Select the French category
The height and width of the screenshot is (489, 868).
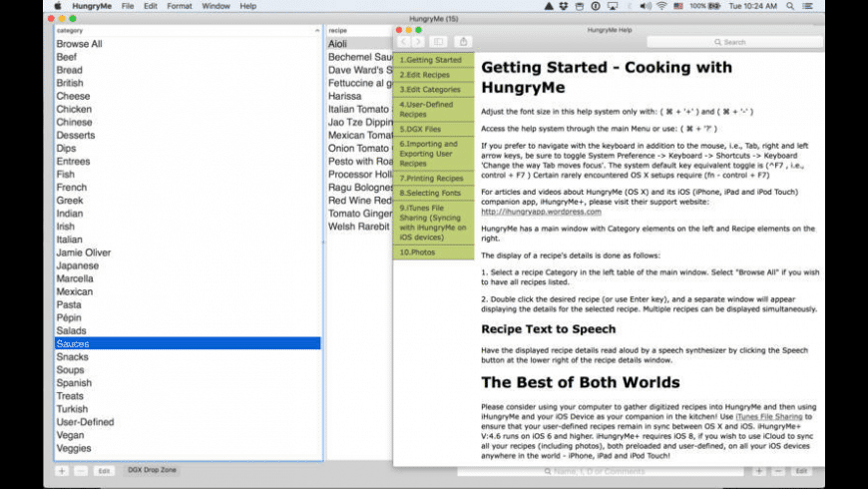click(x=188, y=188)
